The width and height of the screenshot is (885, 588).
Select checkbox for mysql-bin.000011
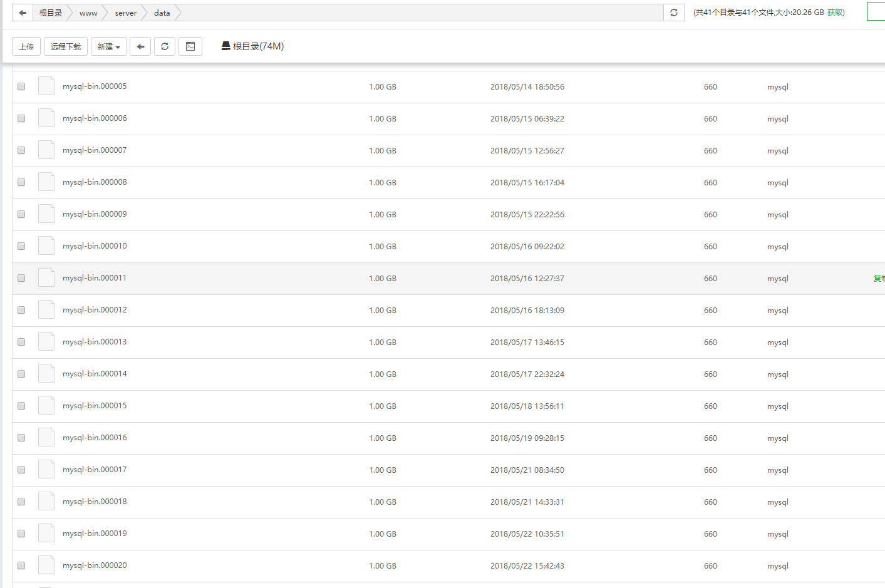coord(21,278)
